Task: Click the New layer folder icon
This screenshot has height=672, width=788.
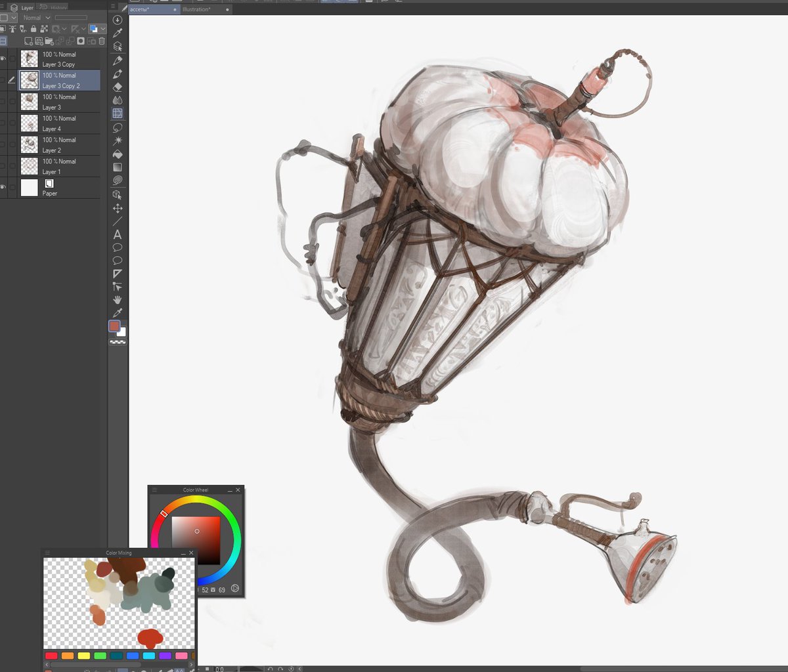Action: click(x=49, y=41)
